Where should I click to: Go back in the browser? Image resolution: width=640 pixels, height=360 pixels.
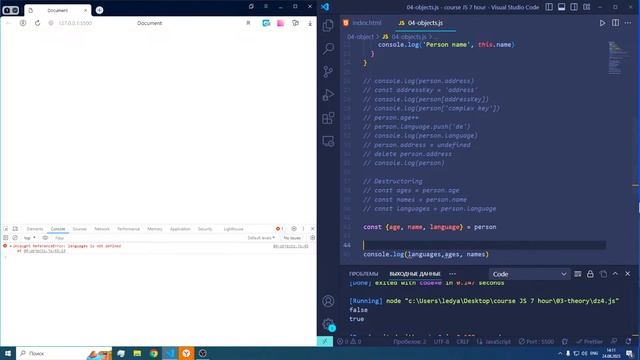tap(8, 23)
